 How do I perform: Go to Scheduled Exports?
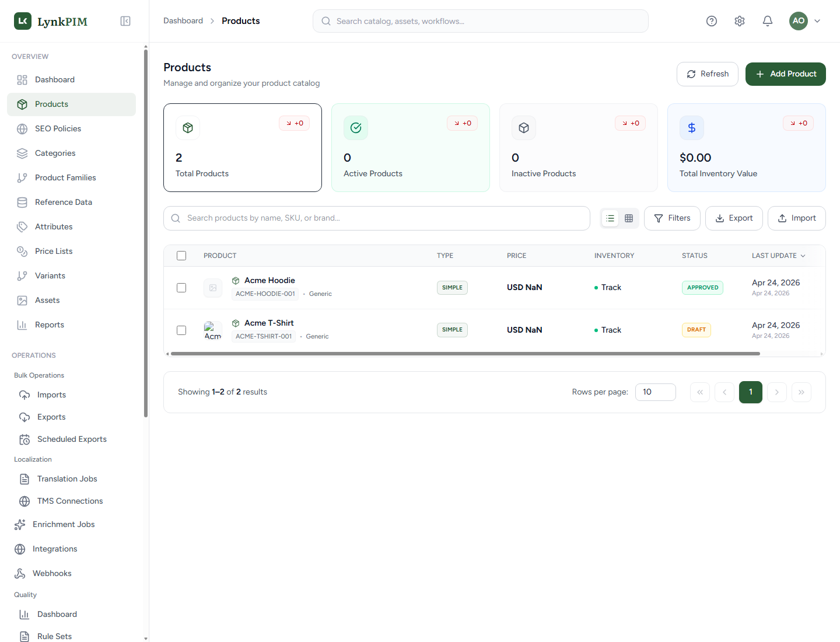tap(71, 439)
